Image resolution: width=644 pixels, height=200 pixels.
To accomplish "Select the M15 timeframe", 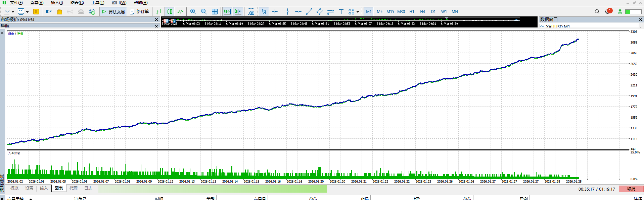I will click(390, 12).
